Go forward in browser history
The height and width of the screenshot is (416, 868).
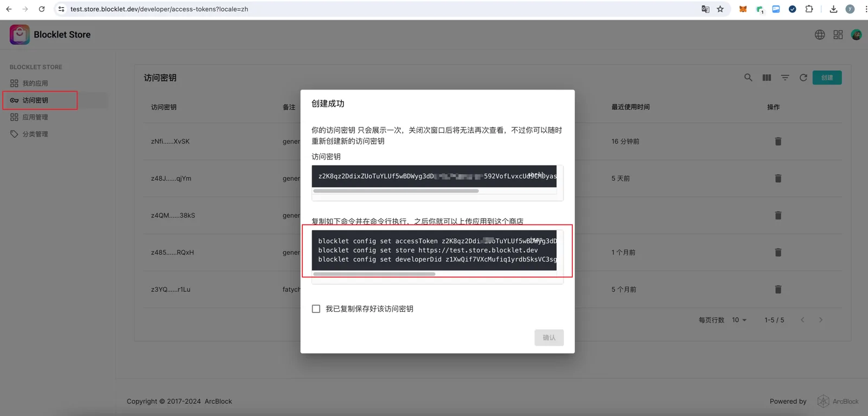25,9
